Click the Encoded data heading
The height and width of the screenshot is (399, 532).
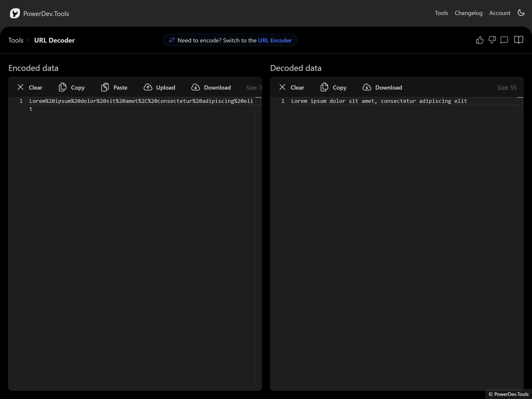33,68
